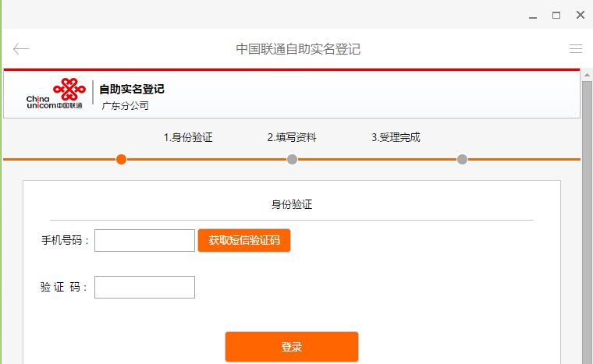593x364 pixels.
Task: Select step 3.受理完成 label
Action: pos(396,137)
